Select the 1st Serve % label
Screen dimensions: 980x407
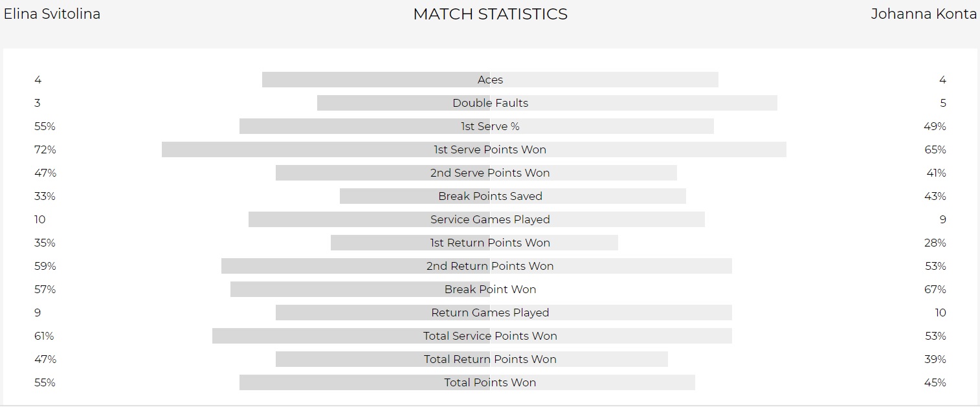click(x=490, y=126)
